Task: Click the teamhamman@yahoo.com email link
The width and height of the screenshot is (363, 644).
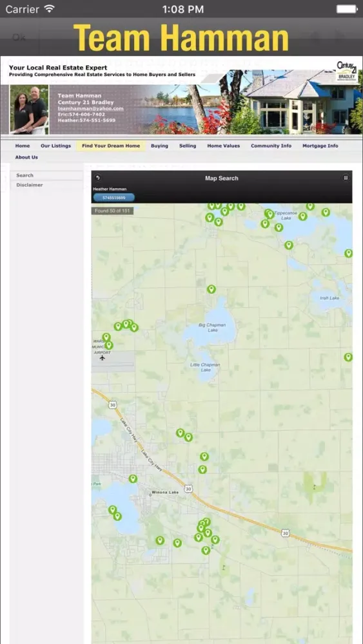Action: [90, 108]
